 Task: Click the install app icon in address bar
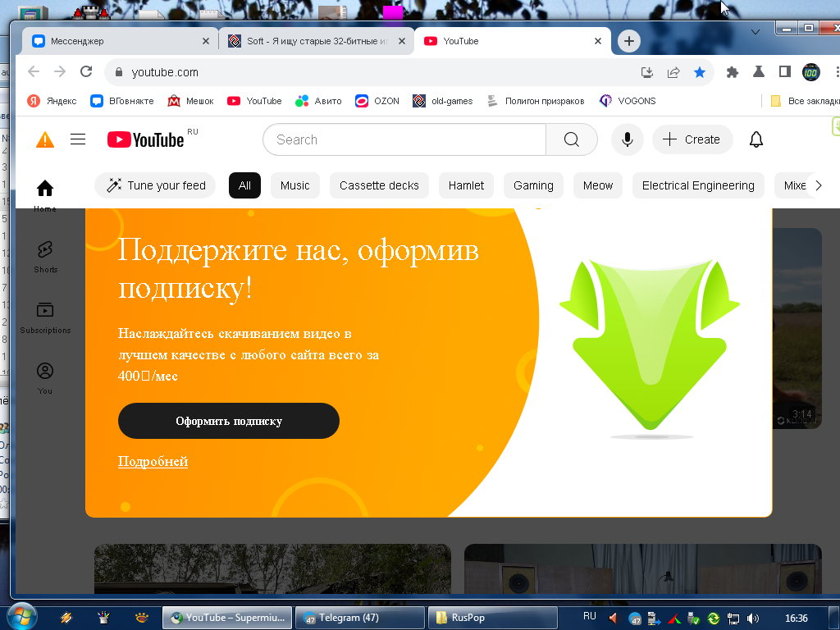[647, 72]
